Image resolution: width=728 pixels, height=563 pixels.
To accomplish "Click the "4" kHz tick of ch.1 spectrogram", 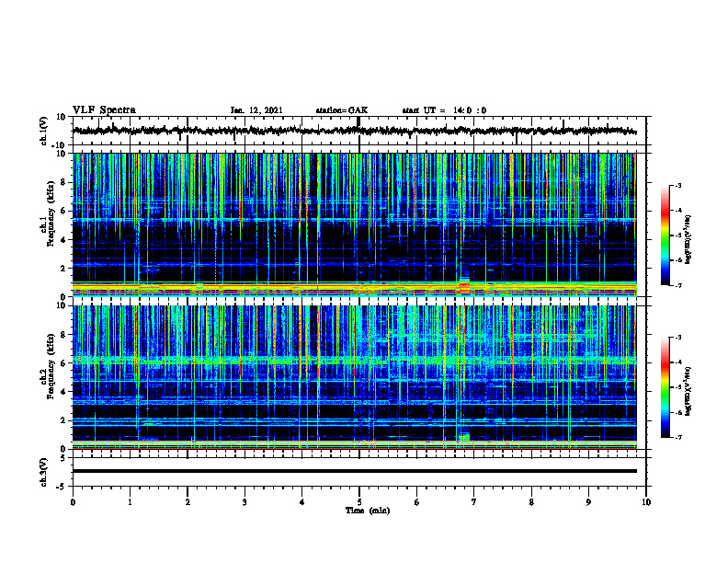I will [x=63, y=240].
